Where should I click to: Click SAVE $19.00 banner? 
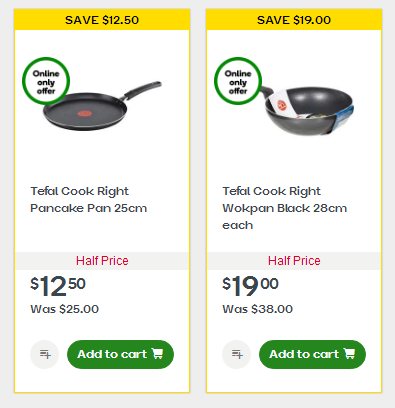(294, 20)
